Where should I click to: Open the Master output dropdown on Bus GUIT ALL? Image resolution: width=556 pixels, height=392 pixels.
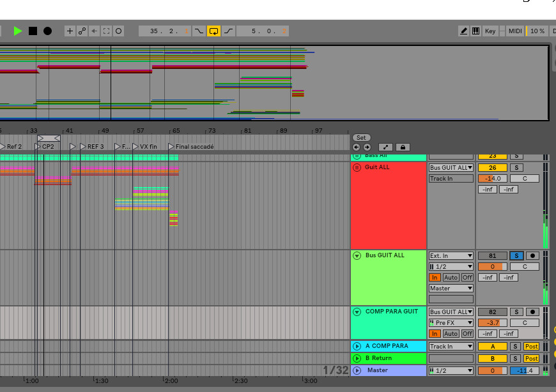point(451,288)
